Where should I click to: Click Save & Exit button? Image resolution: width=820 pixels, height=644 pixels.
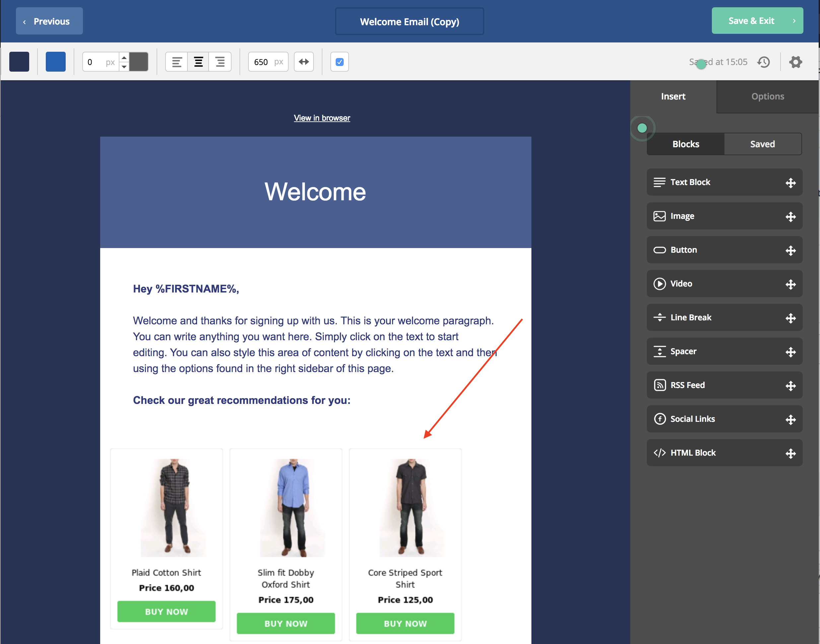tap(757, 21)
